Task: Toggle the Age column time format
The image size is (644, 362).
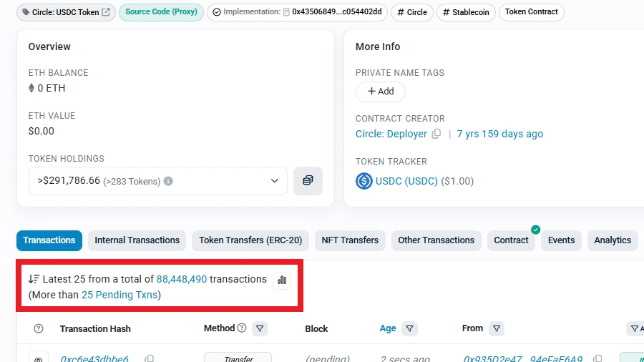Action: pos(388,328)
